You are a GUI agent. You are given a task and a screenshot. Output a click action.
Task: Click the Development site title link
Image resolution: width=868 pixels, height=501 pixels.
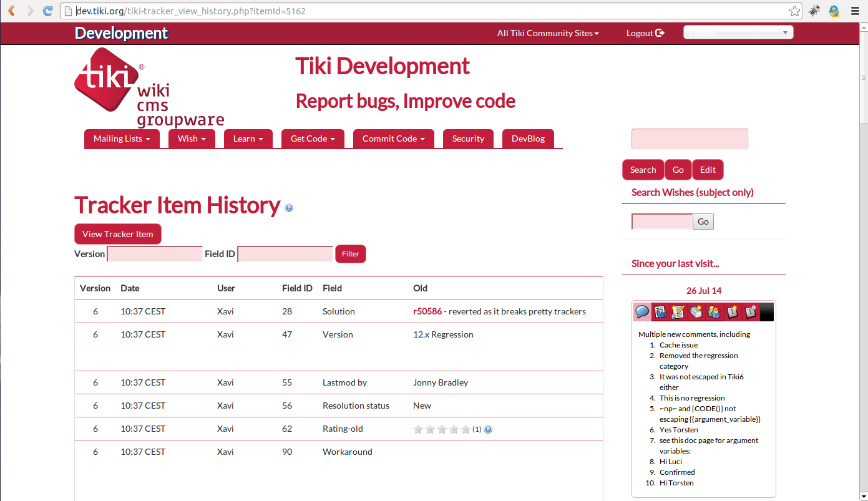(x=121, y=33)
